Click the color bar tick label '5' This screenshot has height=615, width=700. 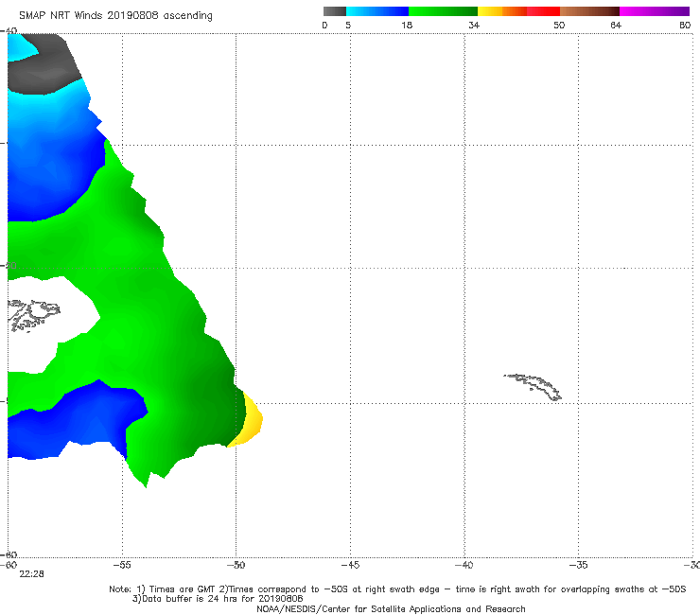click(348, 26)
